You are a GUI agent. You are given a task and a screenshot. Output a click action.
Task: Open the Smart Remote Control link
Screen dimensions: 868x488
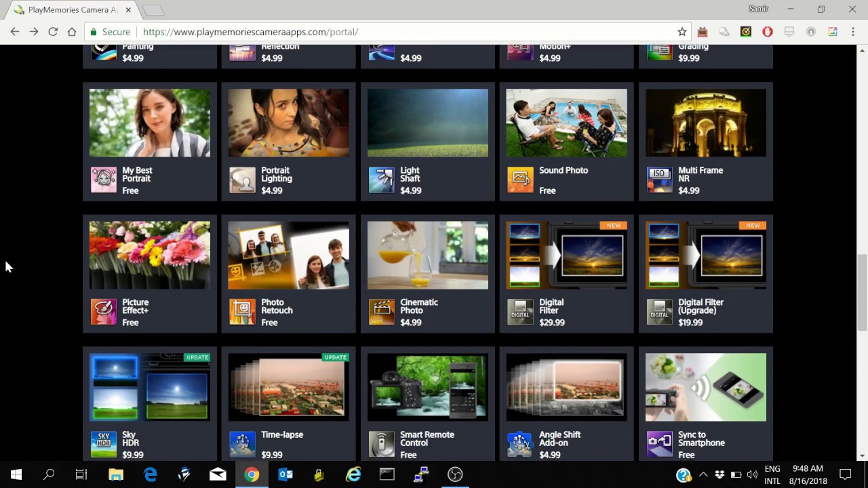click(x=427, y=439)
